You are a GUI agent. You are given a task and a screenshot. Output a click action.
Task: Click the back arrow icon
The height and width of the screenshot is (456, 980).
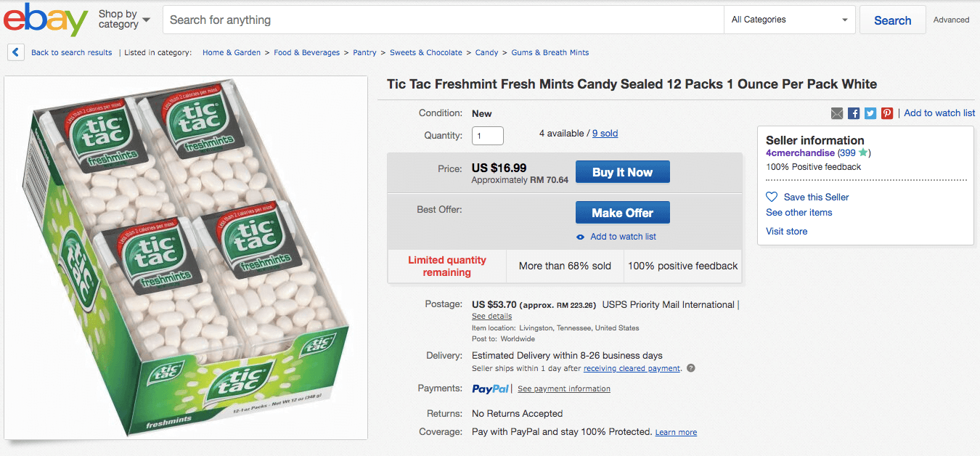click(x=16, y=52)
